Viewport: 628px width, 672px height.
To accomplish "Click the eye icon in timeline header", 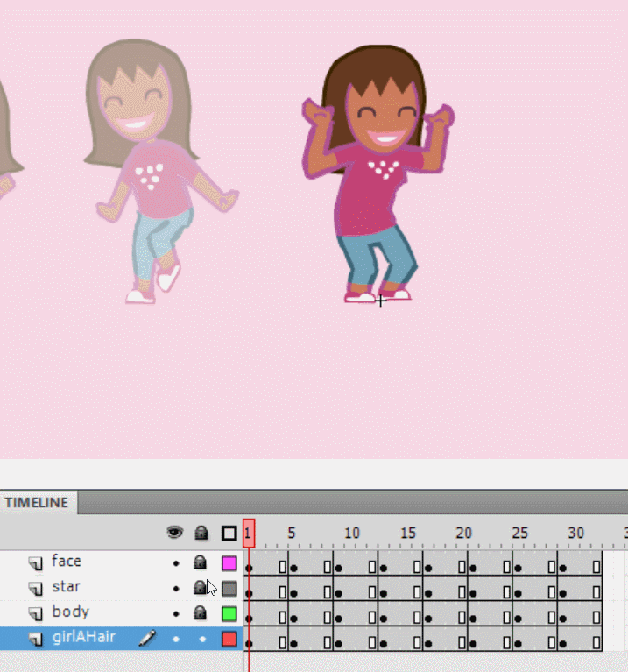I will [x=175, y=533].
